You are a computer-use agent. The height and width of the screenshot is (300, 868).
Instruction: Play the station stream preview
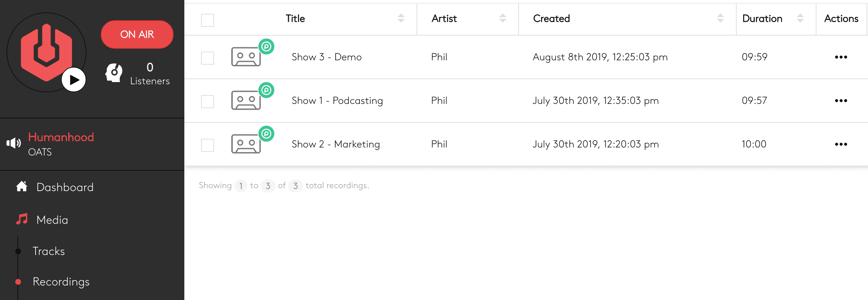[74, 80]
